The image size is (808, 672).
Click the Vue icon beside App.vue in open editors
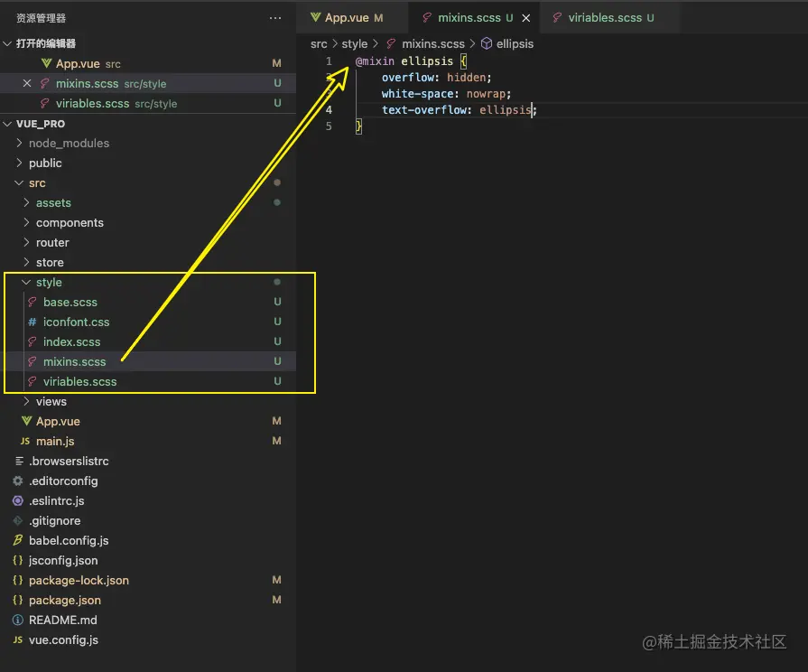pyautogui.click(x=46, y=63)
